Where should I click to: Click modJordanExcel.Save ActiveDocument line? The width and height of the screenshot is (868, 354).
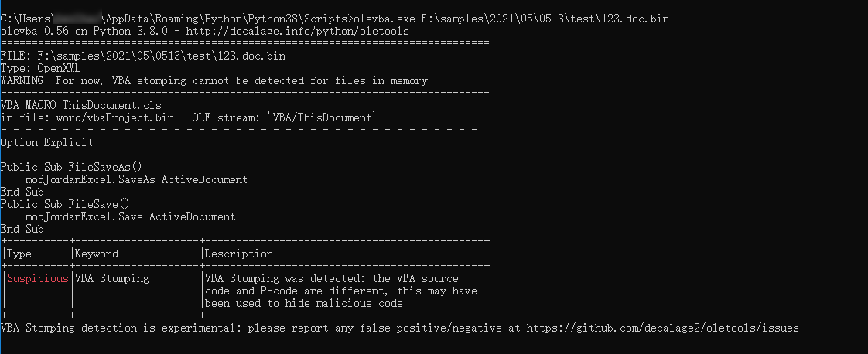coord(130,217)
